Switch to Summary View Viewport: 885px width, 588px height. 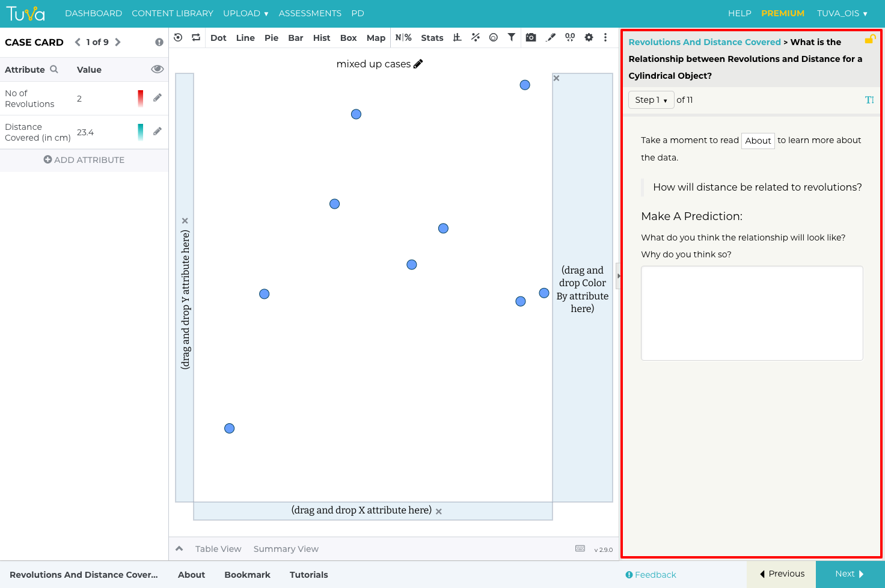pos(286,549)
